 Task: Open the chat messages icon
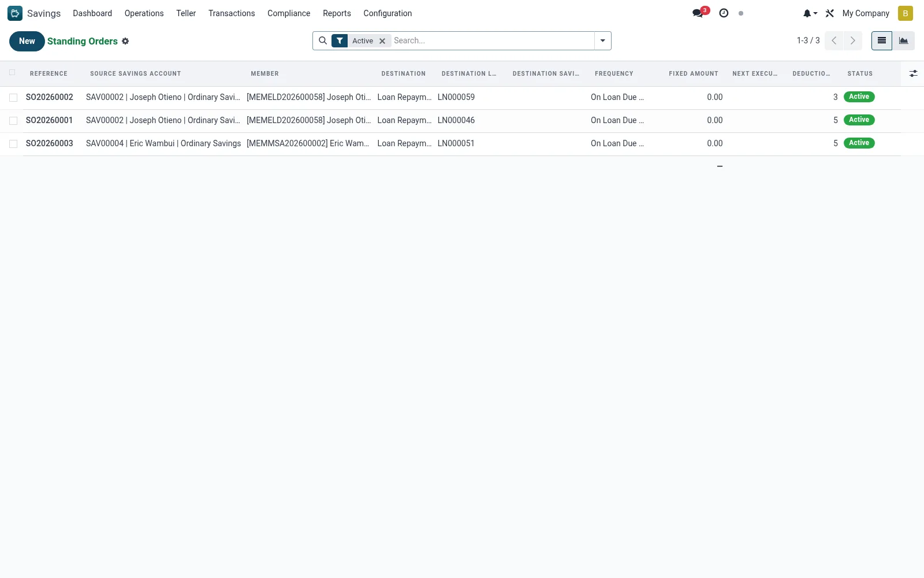pos(698,13)
